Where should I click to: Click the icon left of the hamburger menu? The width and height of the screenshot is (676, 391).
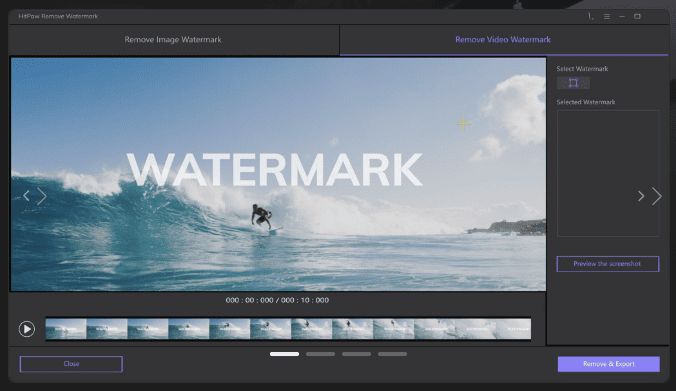coord(591,16)
